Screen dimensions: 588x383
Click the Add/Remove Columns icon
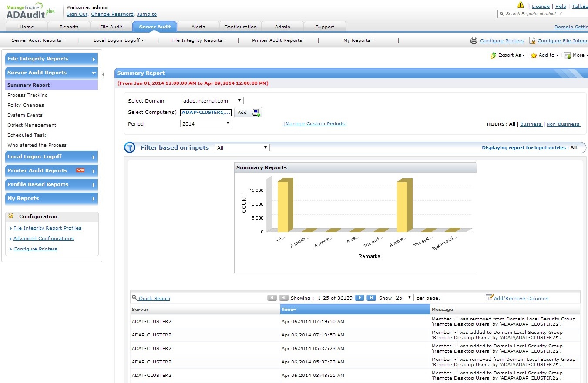click(489, 297)
